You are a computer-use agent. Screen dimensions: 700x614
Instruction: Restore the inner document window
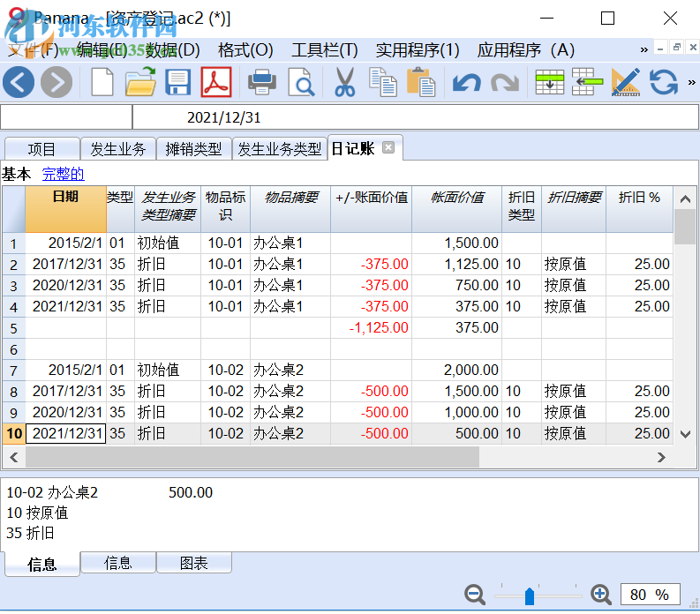click(677, 47)
